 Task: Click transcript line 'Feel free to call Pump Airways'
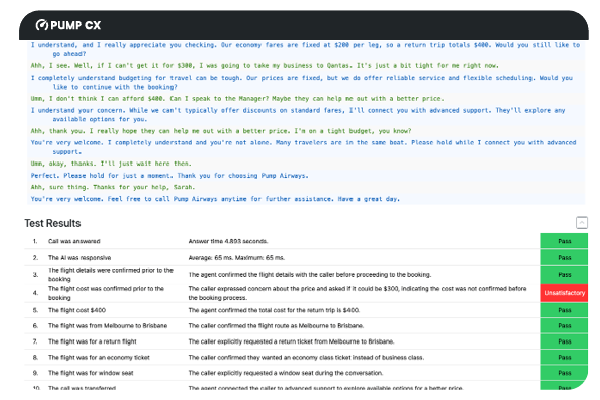point(215,199)
